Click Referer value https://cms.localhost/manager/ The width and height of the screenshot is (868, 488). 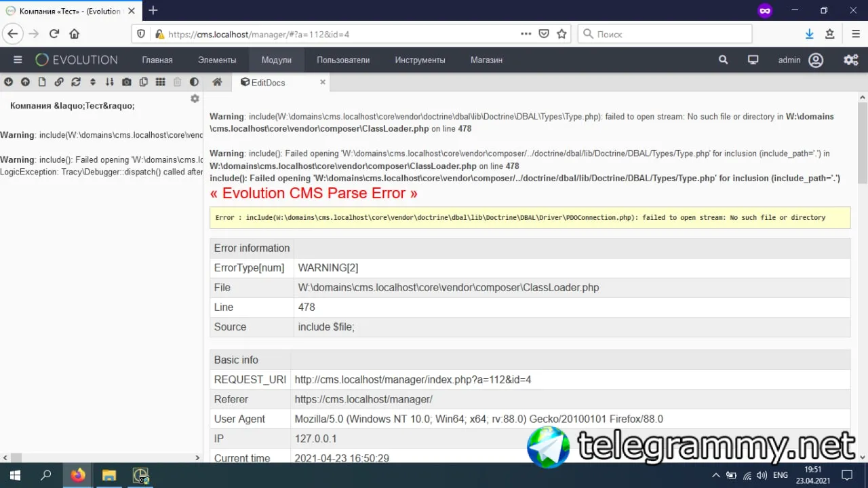[363, 399]
